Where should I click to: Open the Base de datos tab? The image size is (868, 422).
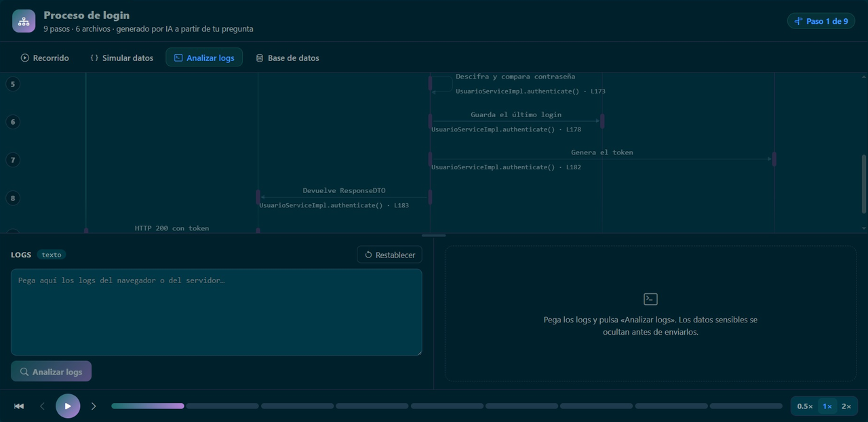(287, 58)
